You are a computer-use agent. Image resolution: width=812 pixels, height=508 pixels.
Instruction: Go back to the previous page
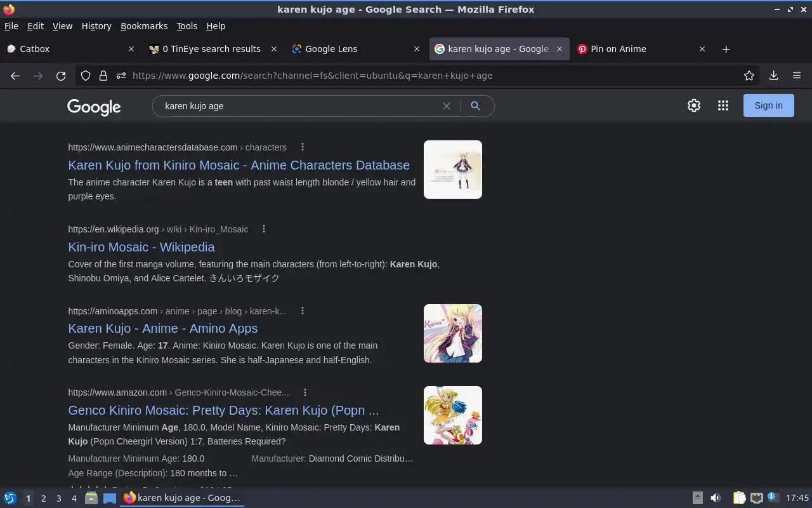pos(15,76)
